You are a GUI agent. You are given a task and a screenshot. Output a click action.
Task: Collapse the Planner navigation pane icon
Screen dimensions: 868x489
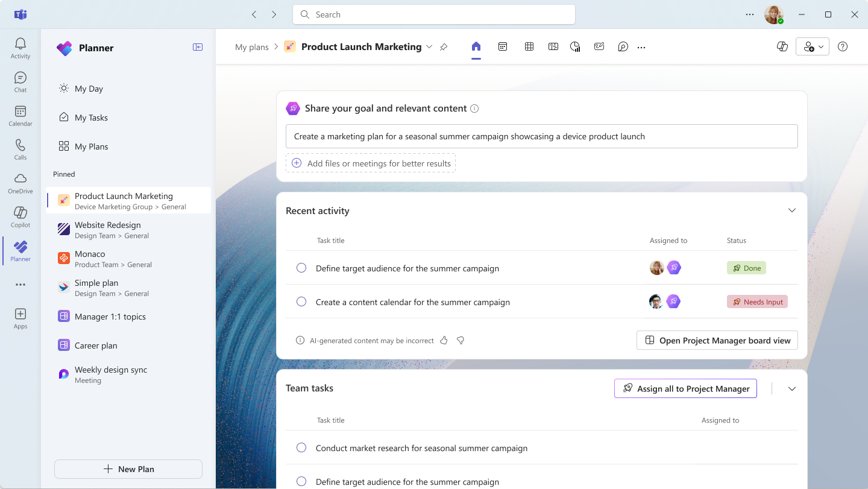198,47
